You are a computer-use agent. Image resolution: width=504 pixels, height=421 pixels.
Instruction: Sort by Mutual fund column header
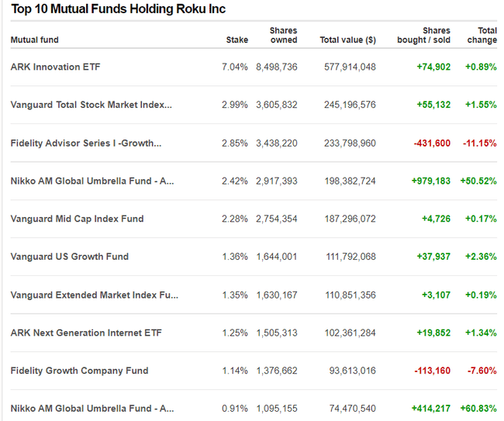coord(35,40)
